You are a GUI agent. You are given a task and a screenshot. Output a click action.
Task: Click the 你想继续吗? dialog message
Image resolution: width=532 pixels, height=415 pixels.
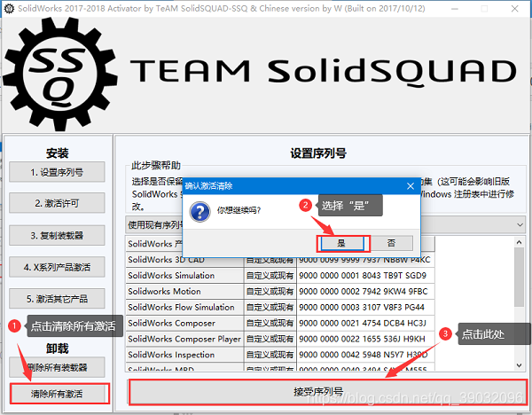click(239, 210)
